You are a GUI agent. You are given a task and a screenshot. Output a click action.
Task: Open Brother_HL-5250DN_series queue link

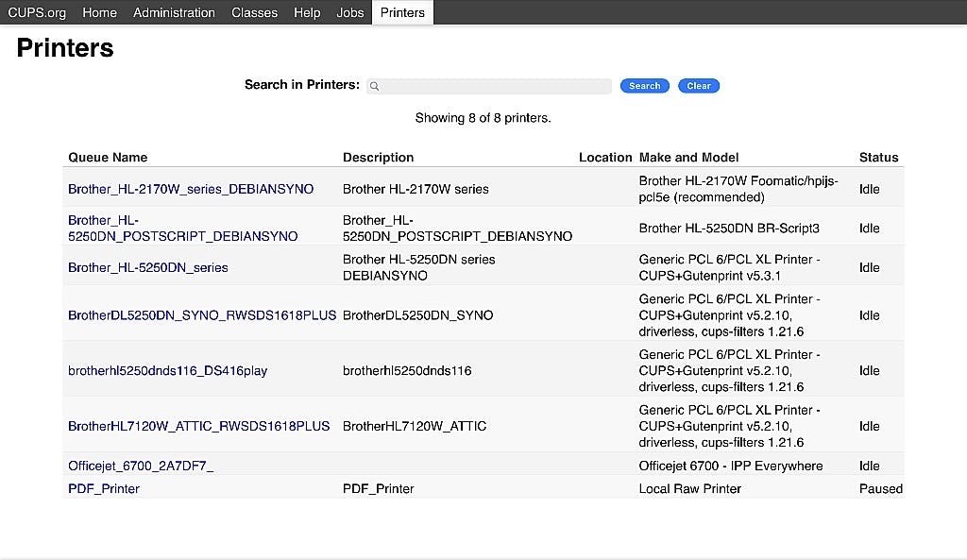pos(148,267)
